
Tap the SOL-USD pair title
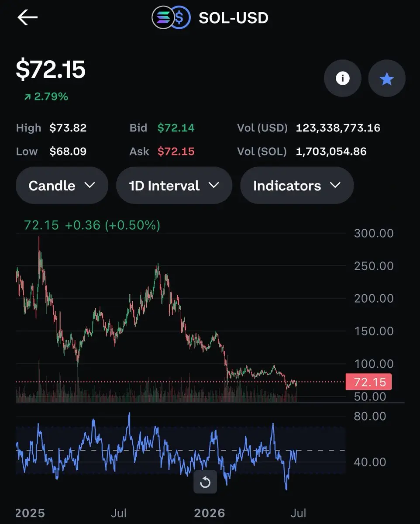coord(234,18)
